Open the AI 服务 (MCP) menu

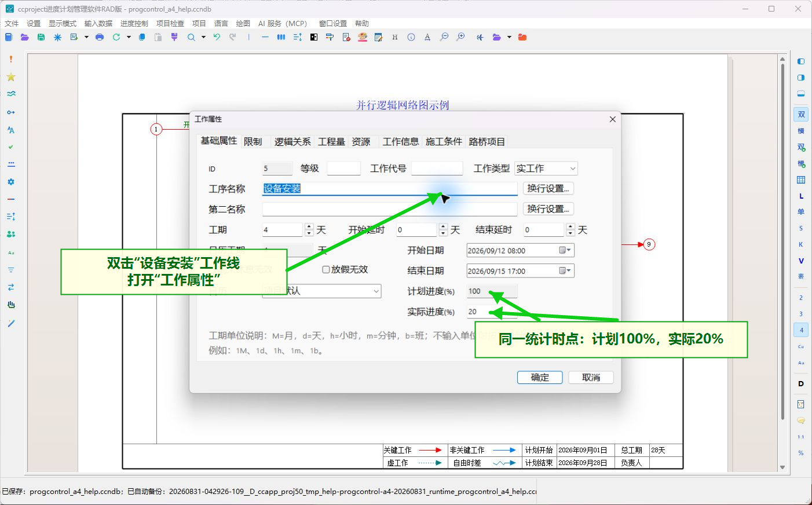pos(283,23)
